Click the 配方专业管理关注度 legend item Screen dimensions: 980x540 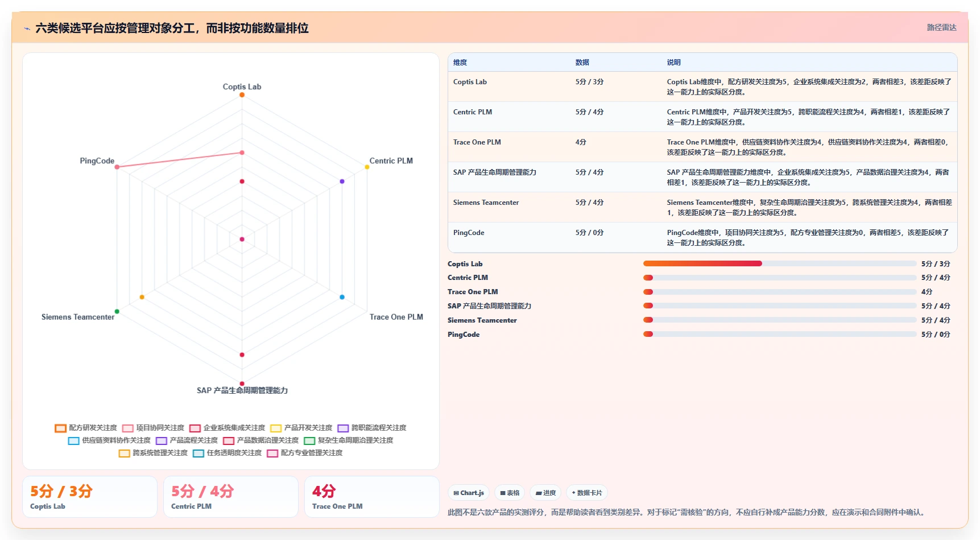click(305, 453)
